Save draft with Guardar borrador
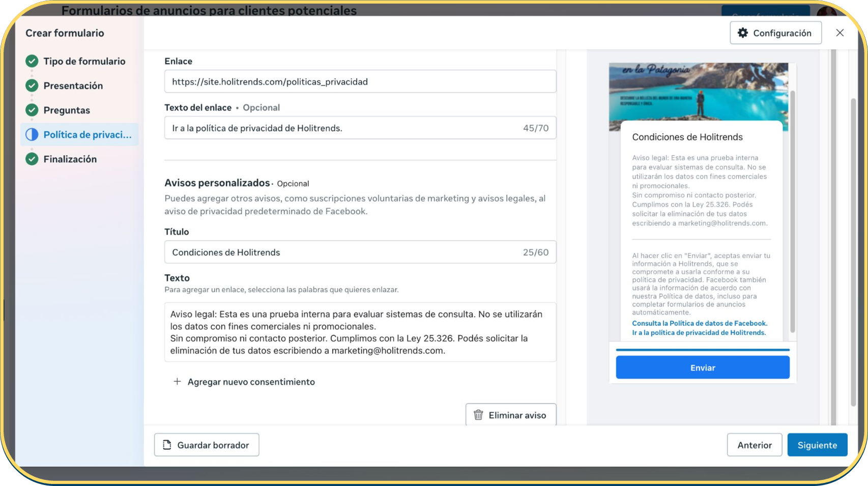 pyautogui.click(x=207, y=445)
